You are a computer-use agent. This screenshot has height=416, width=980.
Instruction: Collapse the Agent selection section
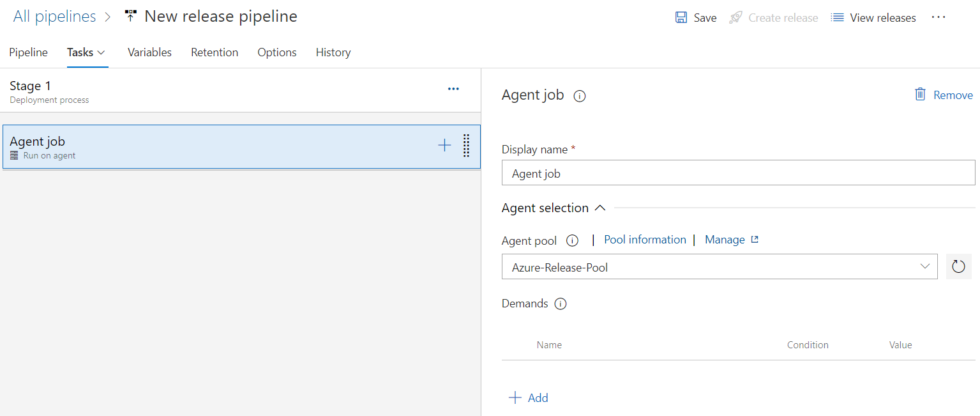599,208
